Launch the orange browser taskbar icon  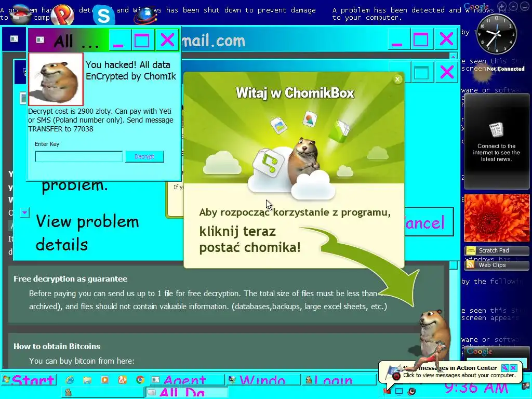(x=123, y=380)
